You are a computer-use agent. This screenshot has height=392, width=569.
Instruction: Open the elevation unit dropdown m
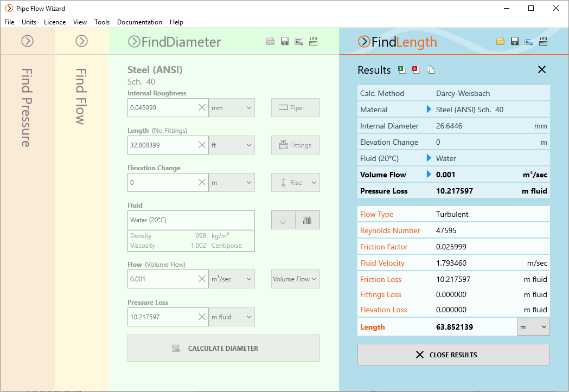tap(232, 182)
